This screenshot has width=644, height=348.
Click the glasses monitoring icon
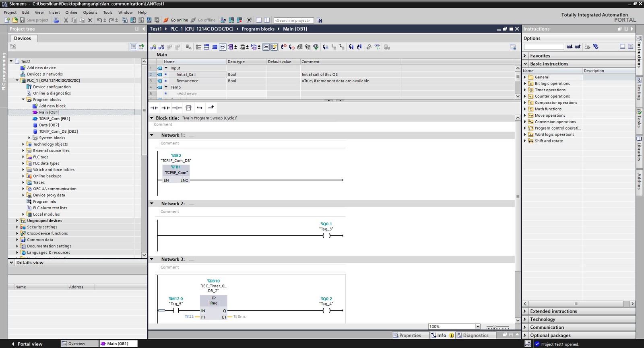(x=377, y=47)
